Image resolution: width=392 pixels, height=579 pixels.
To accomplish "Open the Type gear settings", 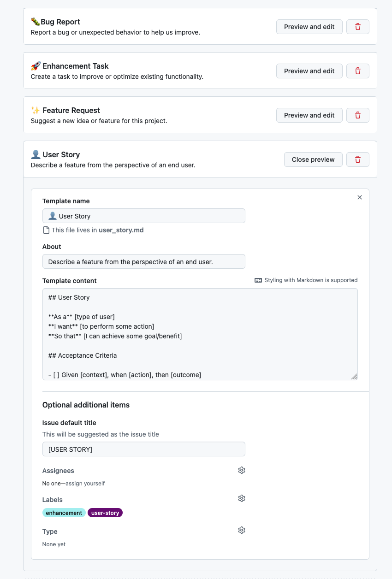I will pyautogui.click(x=242, y=530).
